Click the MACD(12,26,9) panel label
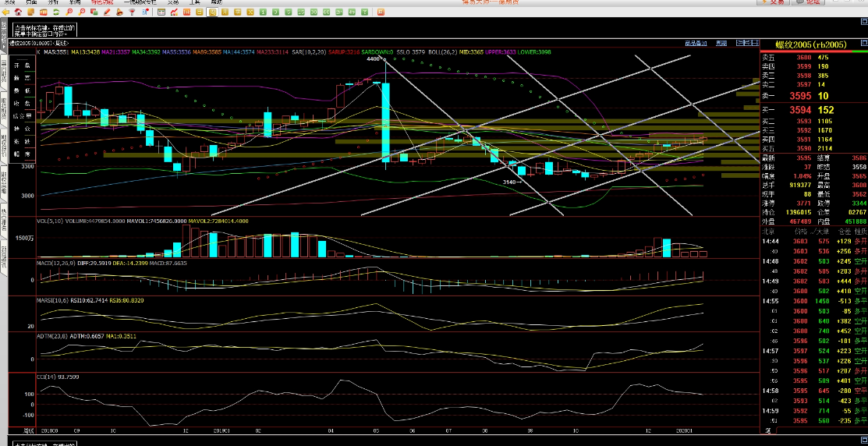 55,263
